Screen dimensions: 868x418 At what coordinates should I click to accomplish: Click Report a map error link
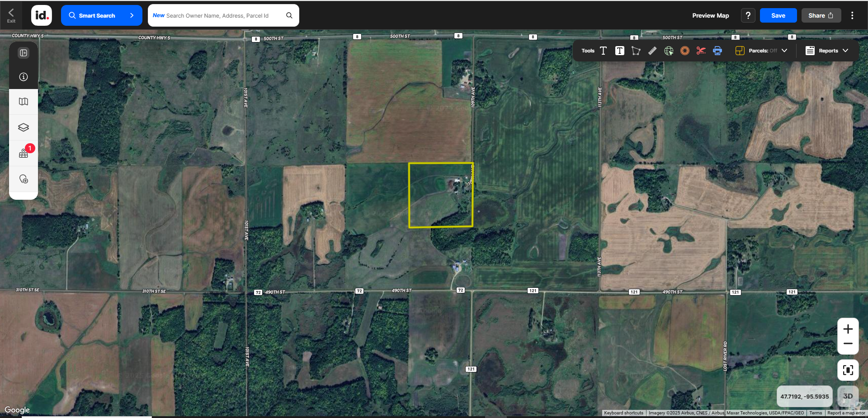coord(846,413)
